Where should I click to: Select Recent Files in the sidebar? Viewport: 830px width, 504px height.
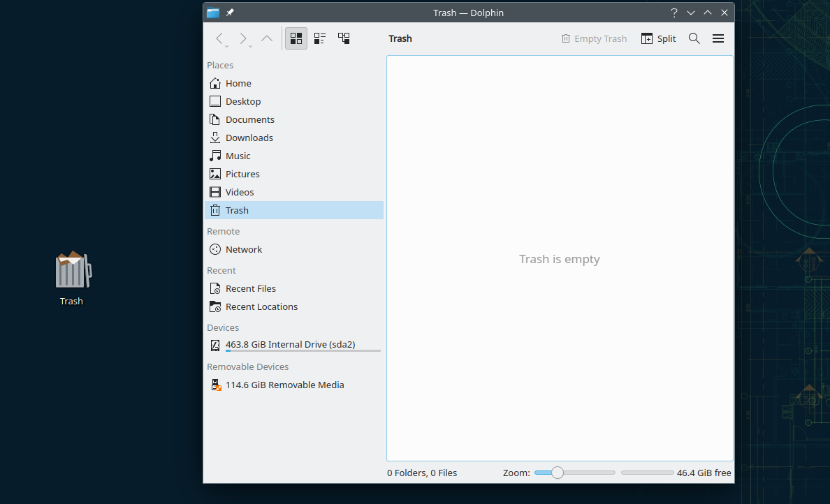(x=250, y=288)
